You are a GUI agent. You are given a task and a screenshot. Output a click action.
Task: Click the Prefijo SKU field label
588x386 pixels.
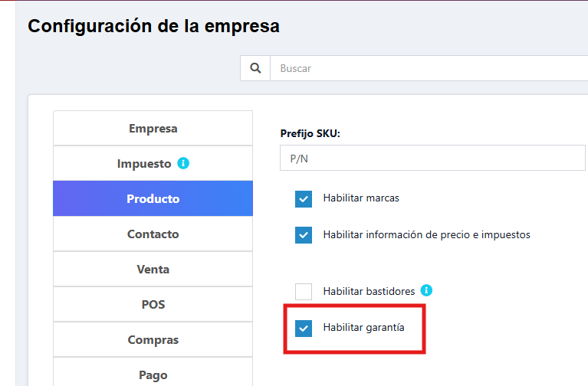point(310,133)
